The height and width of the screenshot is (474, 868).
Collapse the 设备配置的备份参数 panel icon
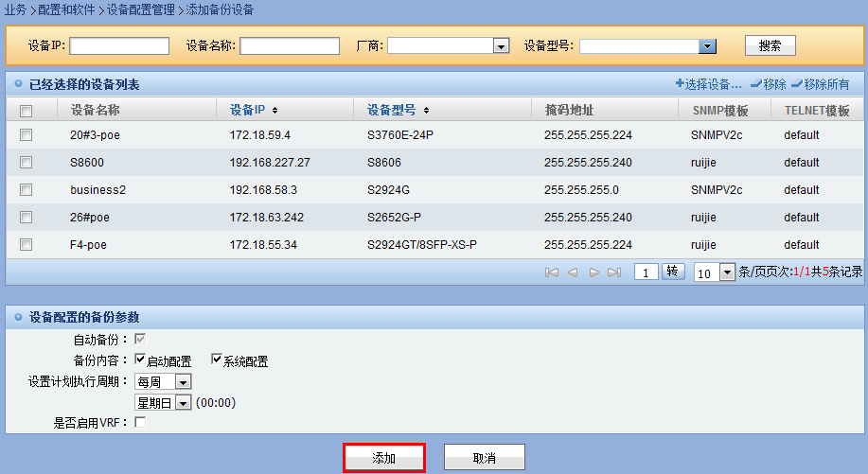(18, 317)
